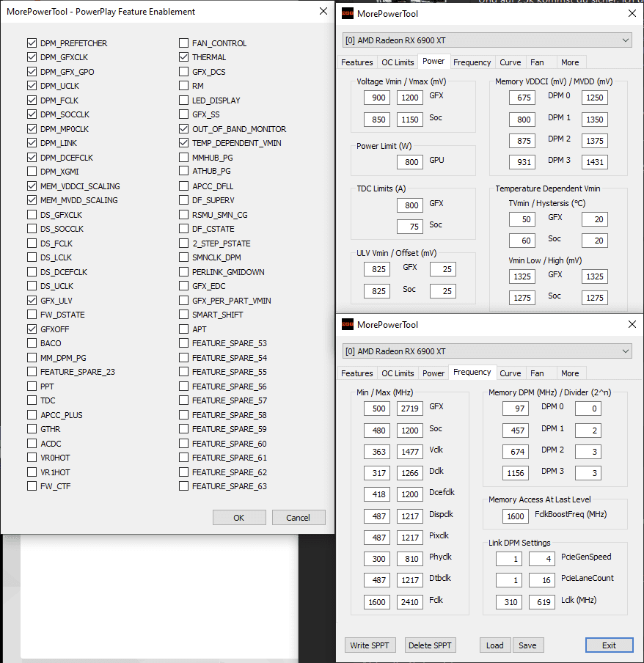
Task: Click PcieLaneCount max field showing 16
Action: tap(541, 580)
